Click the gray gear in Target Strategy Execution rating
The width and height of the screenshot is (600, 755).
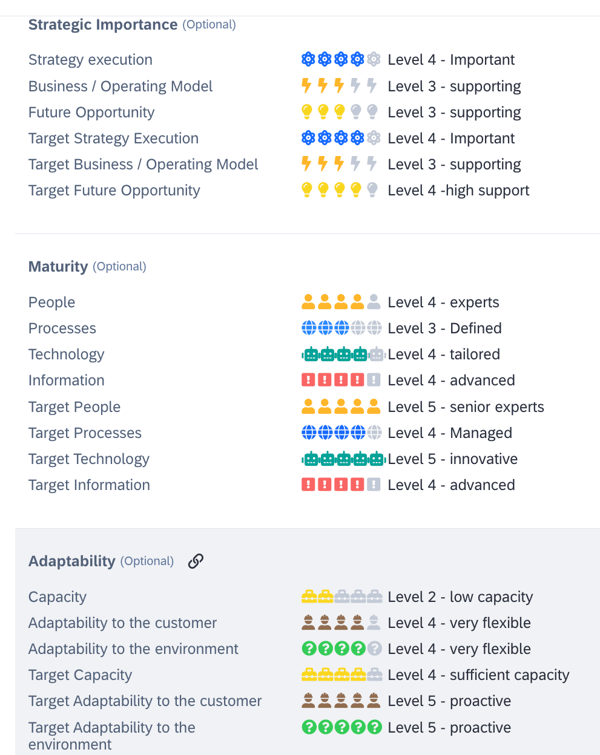374,138
